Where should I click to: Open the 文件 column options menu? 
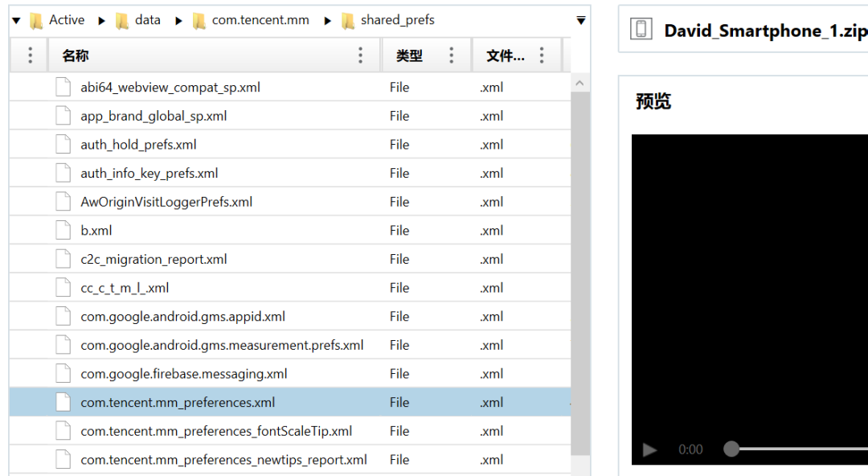[542, 55]
